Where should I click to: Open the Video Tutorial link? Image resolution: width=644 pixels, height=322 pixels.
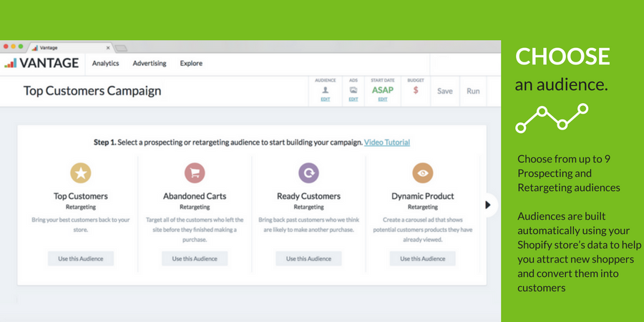pyautogui.click(x=387, y=142)
